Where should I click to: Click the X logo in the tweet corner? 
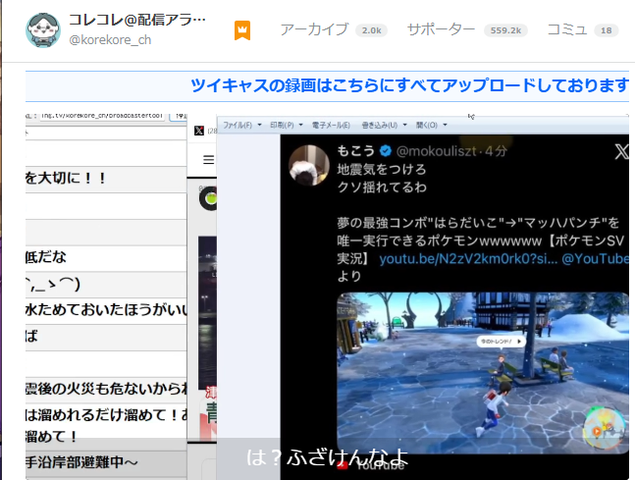click(x=622, y=152)
